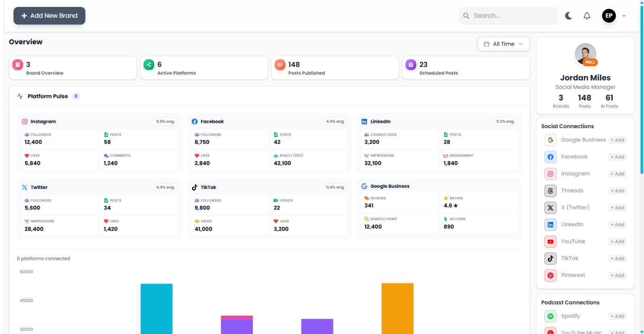
Task: Click the Facebook logo in Platform Pulse
Action: 194,122
